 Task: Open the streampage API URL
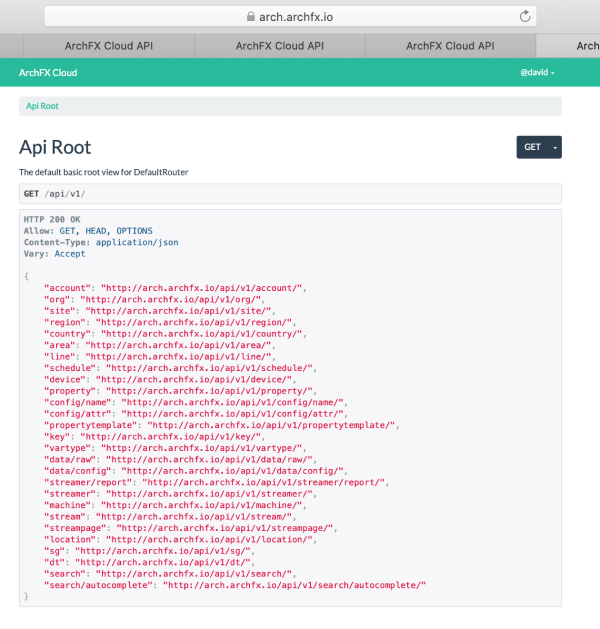coord(225,528)
